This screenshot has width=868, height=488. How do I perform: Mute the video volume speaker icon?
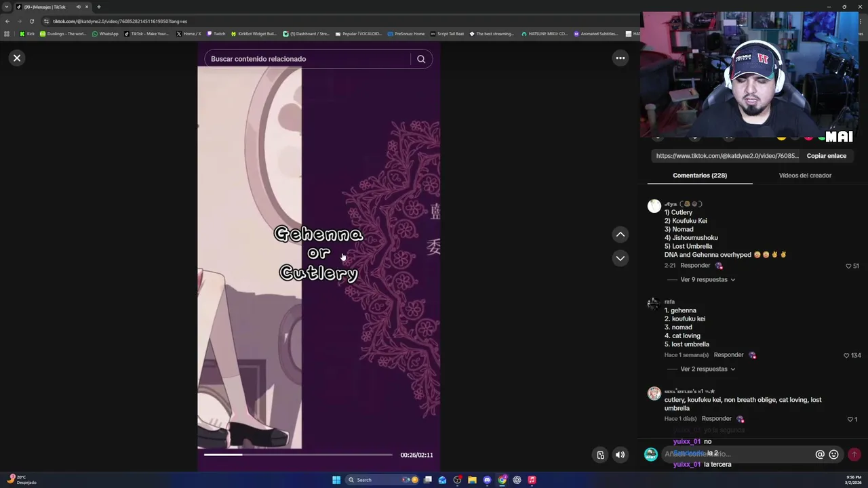click(620, 455)
